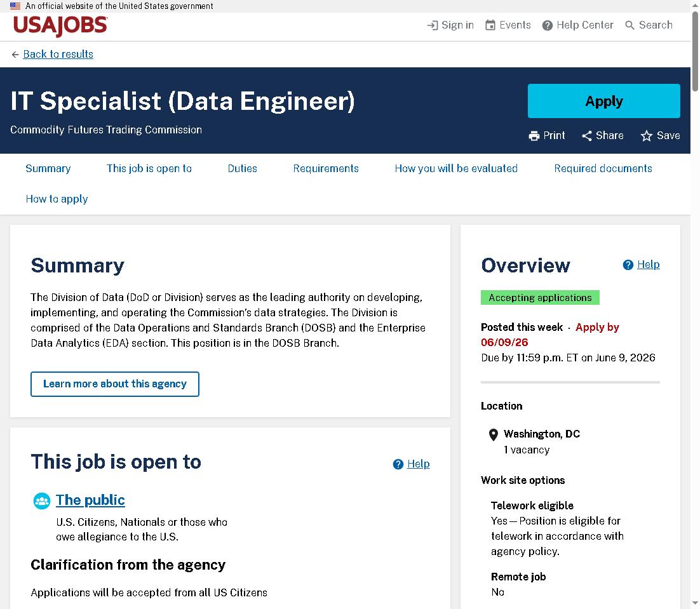
Task: Jump to the Duties section
Action: 243,169
